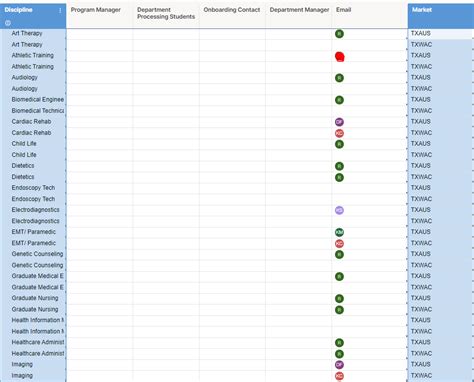The height and width of the screenshot is (382, 474).
Task: Select the Department Manager column header
Action: click(299, 16)
